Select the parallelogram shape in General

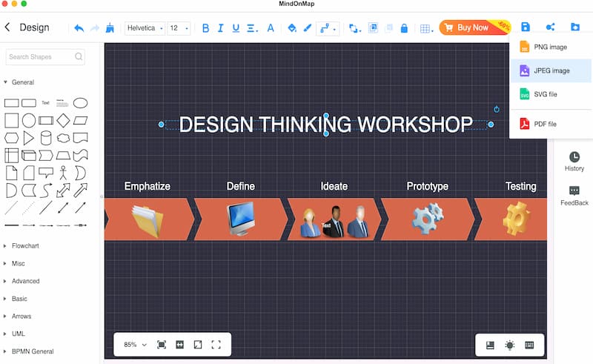80,120
